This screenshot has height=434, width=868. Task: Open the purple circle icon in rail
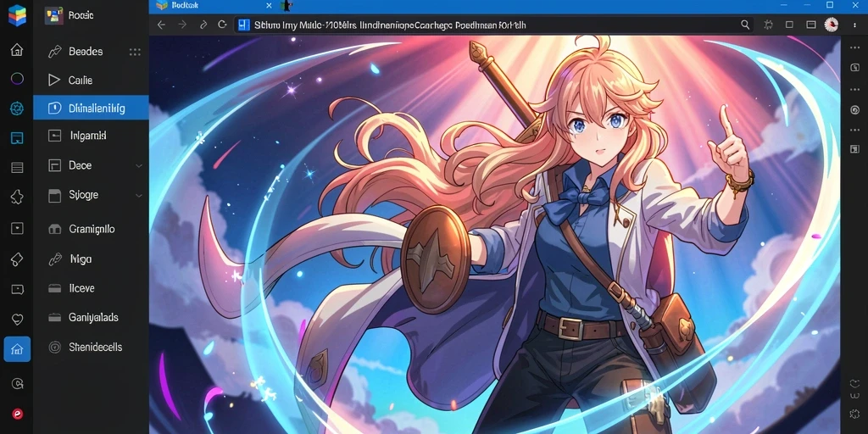click(17, 79)
